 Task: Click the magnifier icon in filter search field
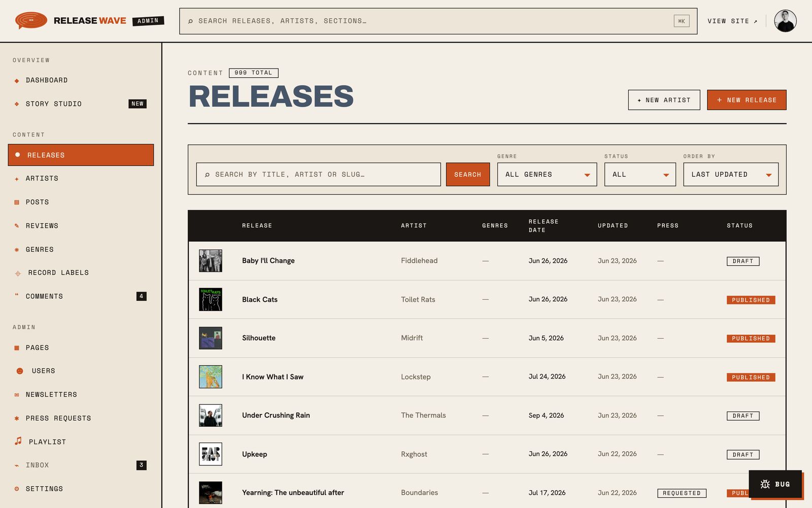point(207,175)
